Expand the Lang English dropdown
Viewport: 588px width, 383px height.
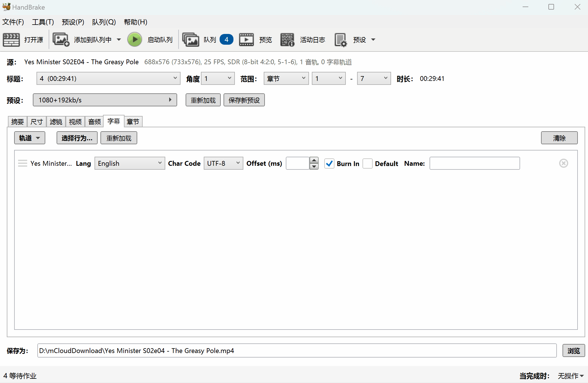[130, 163]
